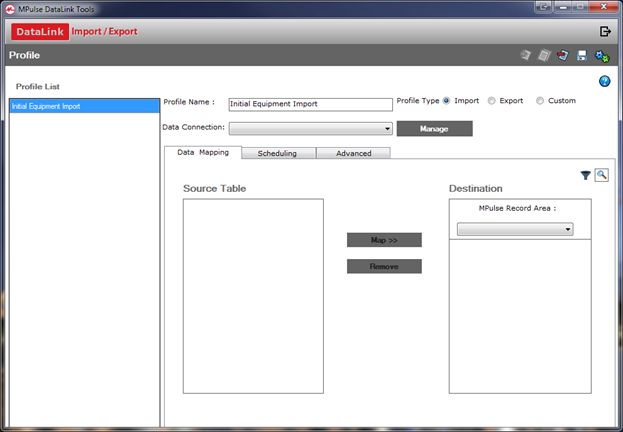Screen dimensions: 623x432
Task: Click the Profile List heading
Action: pyautogui.click(x=38, y=87)
